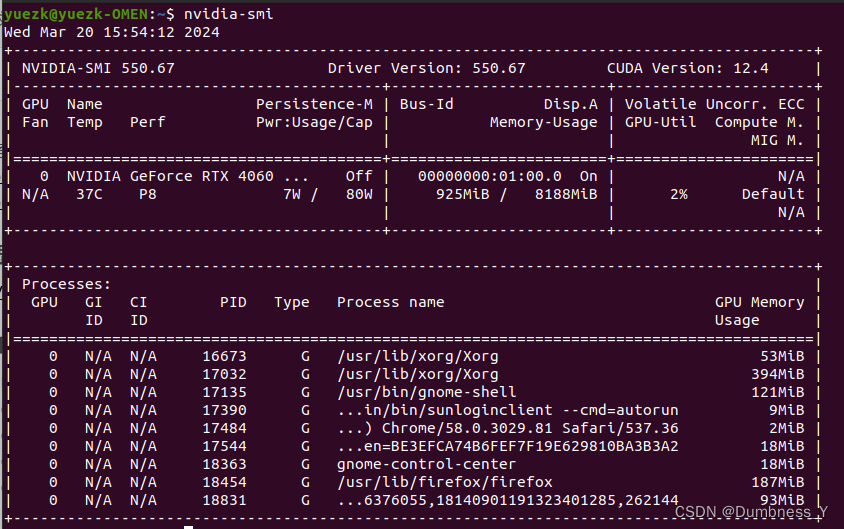The width and height of the screenshot is (844, 529).
Task: Click the '2MiB' memory usage value
Action: tap(786, 428)
